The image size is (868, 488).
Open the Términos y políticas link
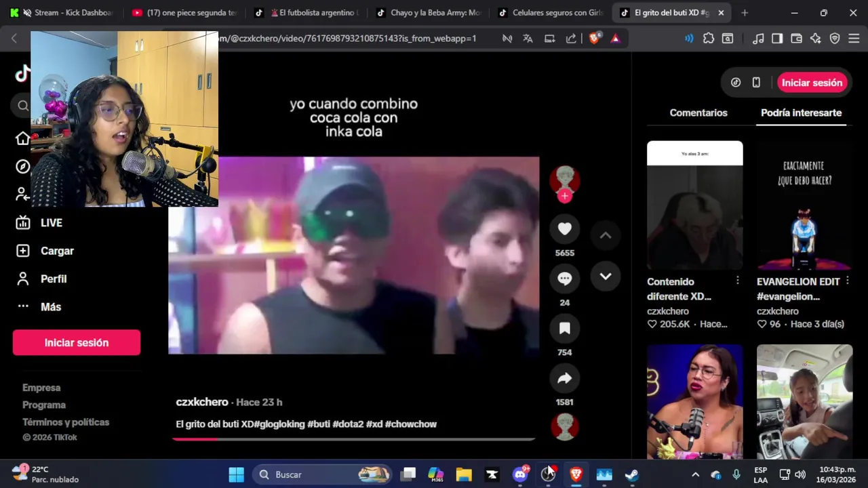click(x=66, y=422)
